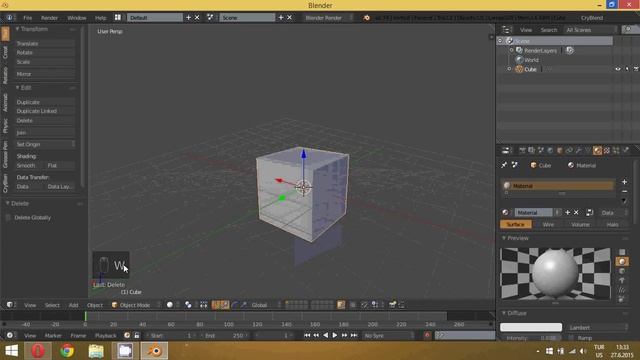640x360 pixels.
Task: Open the Constraints chain properties tab
Action: pyautogui.click(x=569, y=151)
